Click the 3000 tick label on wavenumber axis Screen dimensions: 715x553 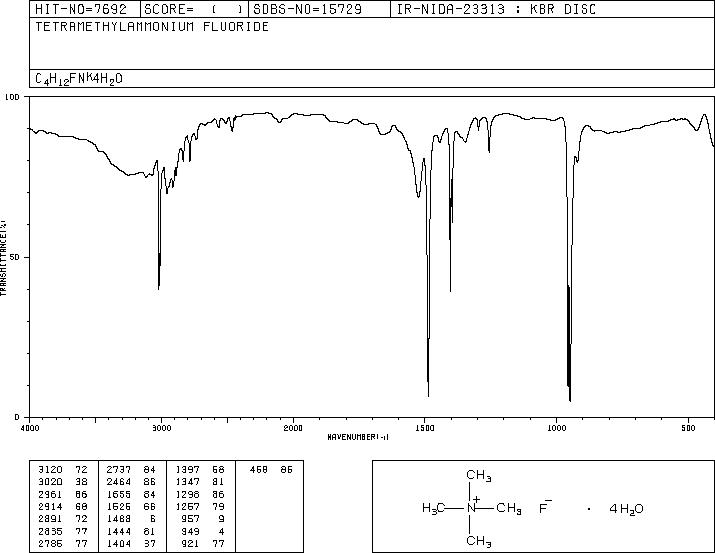(161, 428)
